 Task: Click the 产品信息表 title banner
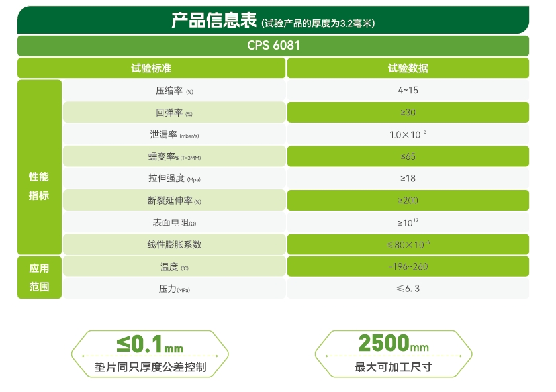click(x=273, y=21)
